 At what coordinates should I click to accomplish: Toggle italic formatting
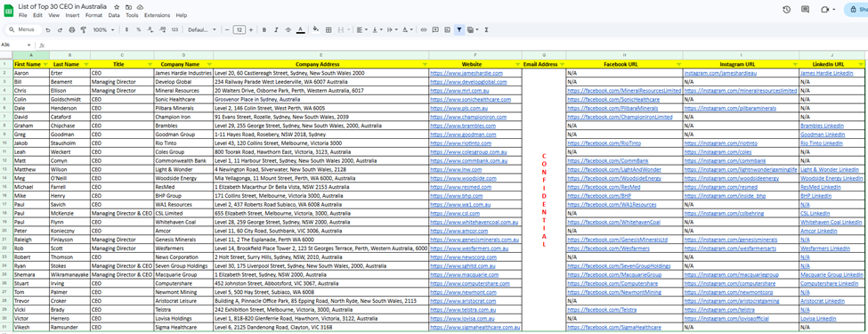[276, 29]
